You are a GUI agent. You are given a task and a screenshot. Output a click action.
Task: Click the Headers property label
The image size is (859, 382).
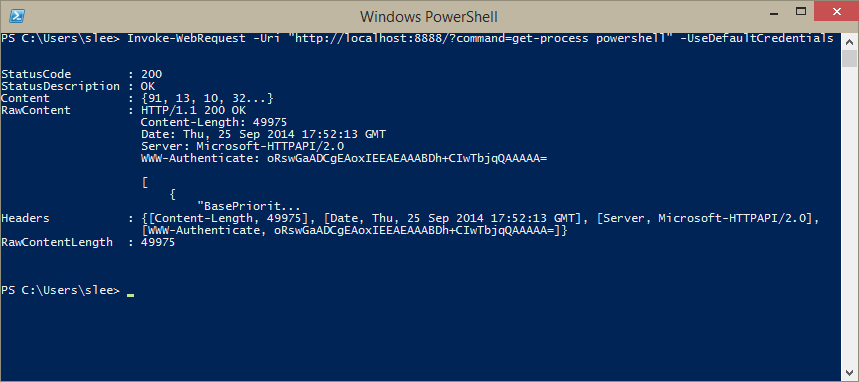[x=25, y=218]
